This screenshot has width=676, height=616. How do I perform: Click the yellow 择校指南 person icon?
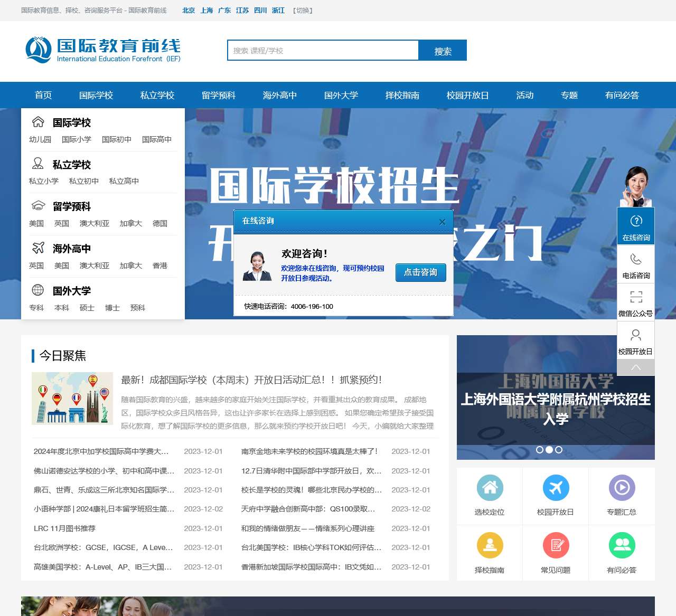490,545
